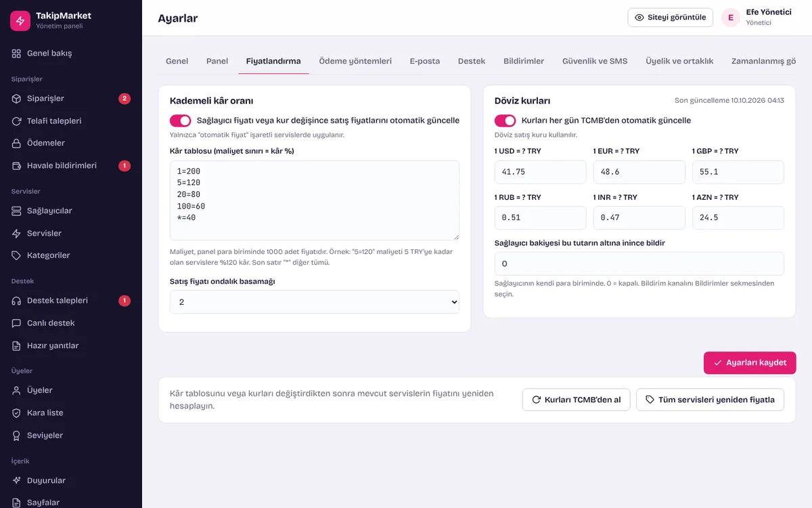Screen dimensions: 812x508
Task: Click the Canlı destek chat icon
Action: point(17,323)
